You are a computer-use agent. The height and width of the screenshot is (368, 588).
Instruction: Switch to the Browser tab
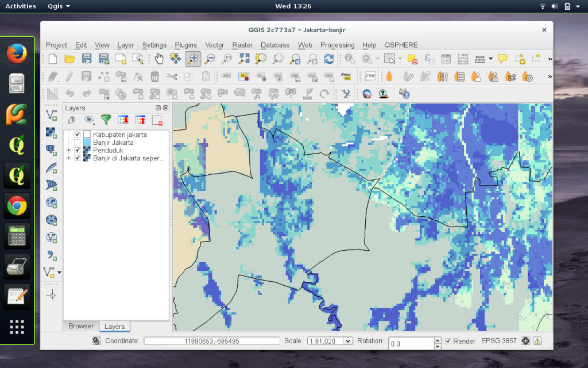[x=80, y=326]
